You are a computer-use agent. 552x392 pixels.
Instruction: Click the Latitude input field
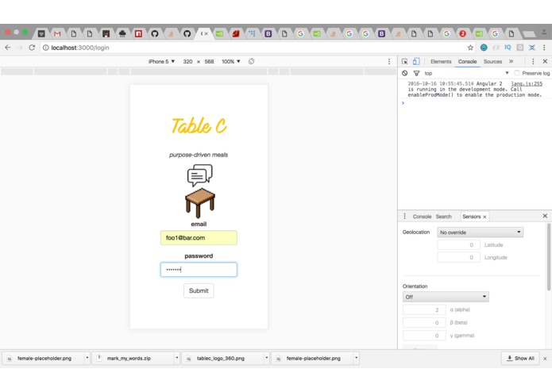tap(459, 244)
